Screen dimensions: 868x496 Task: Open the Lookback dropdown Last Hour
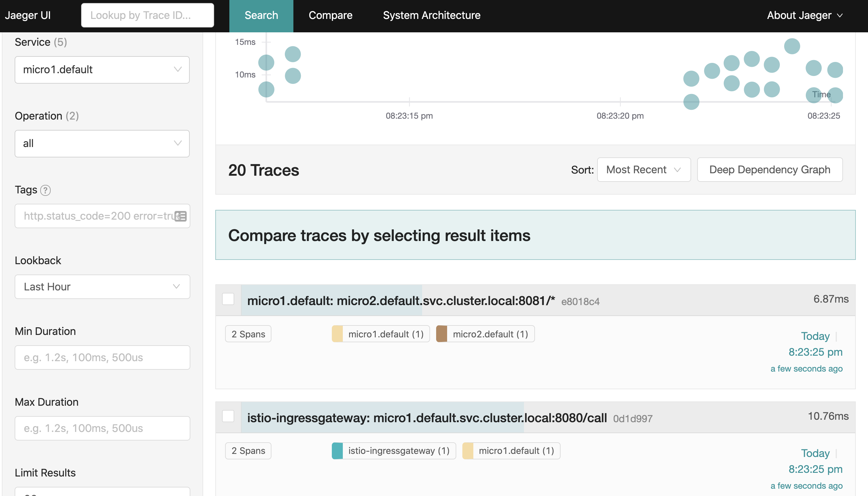pos(102,287)
